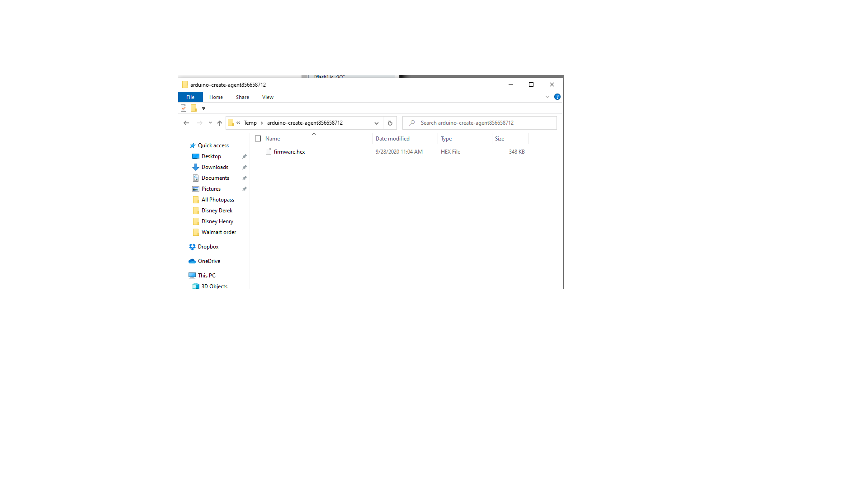868x488 pixels.
Task: Refresh the current folder view
Action: (x=390, y=123)
